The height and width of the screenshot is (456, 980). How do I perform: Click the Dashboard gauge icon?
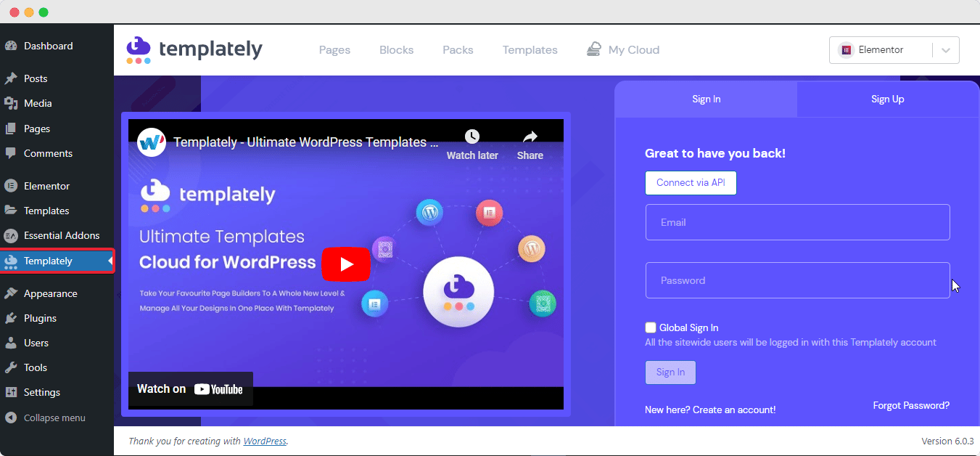pyautogui.click(x=11, y=46)
